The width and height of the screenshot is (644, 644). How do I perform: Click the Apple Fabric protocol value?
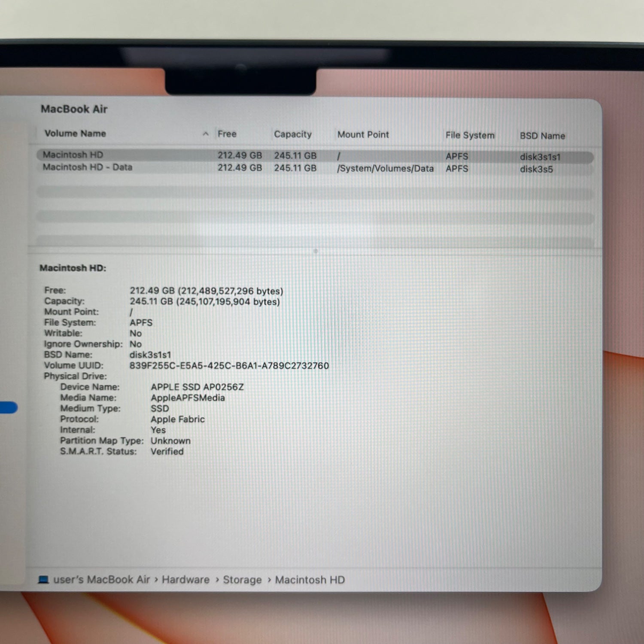(177, 419)
